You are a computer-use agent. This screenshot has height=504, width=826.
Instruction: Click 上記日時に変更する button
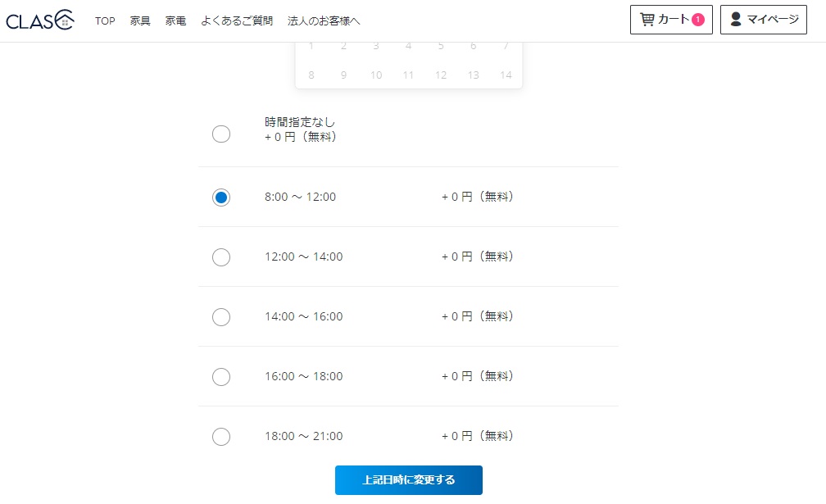click(x=409, y=479)
